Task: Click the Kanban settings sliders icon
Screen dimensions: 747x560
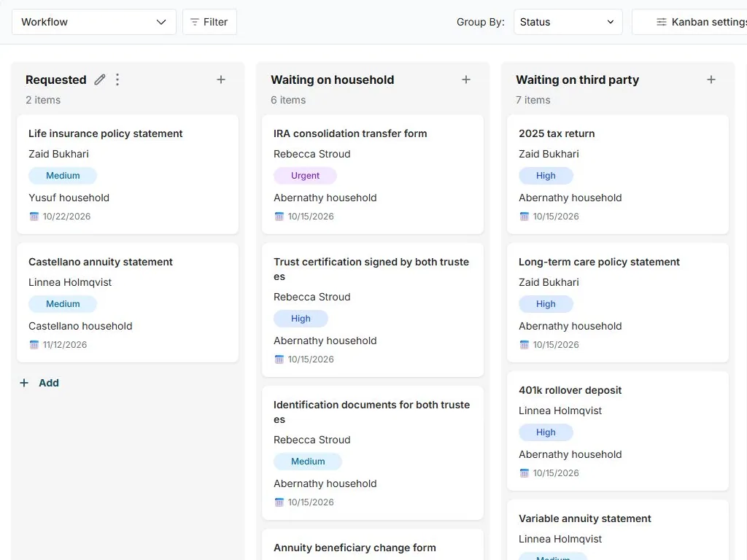Action: 661,22
